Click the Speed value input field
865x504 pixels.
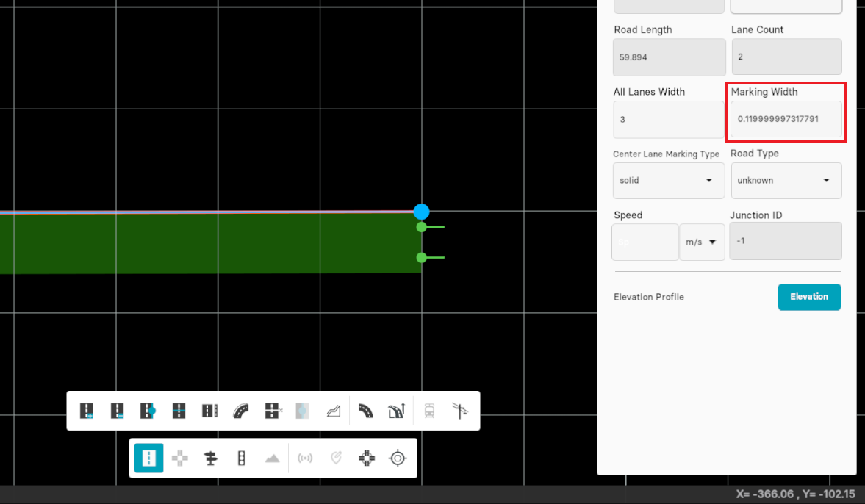[645, 242]
